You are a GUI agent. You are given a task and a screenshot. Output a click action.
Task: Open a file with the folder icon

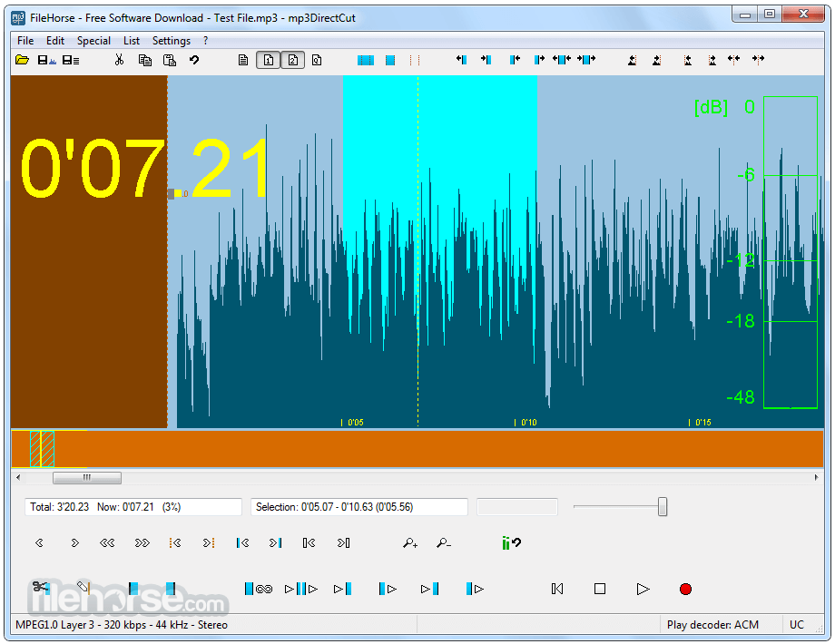[x=22, y=60]
